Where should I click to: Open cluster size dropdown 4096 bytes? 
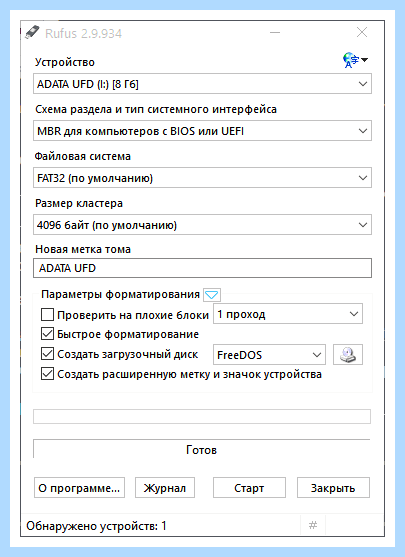tap(202, 225)
